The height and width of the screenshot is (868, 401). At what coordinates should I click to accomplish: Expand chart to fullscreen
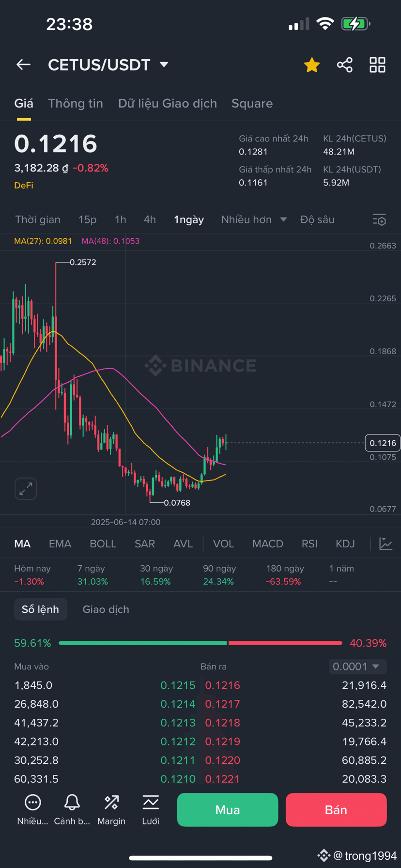click(x=26, y=489)
